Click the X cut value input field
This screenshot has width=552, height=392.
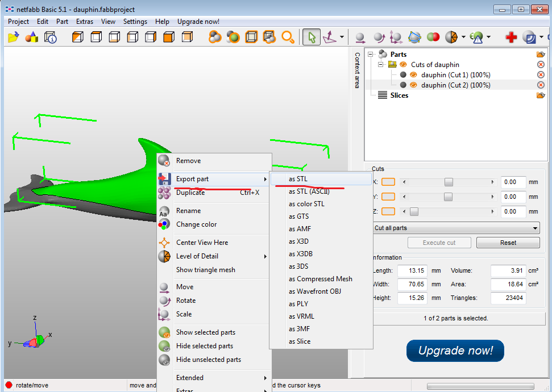513,182
